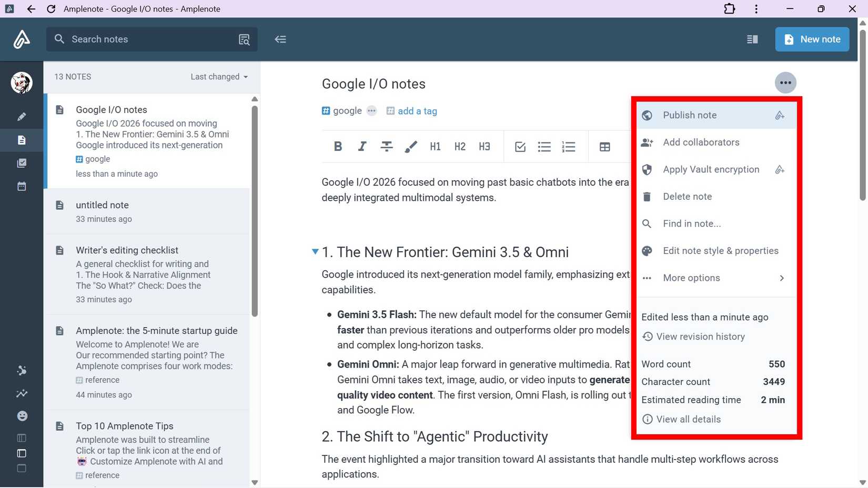868x488 pixels.
Task: Open View revision history link
Action: point(694,337)
